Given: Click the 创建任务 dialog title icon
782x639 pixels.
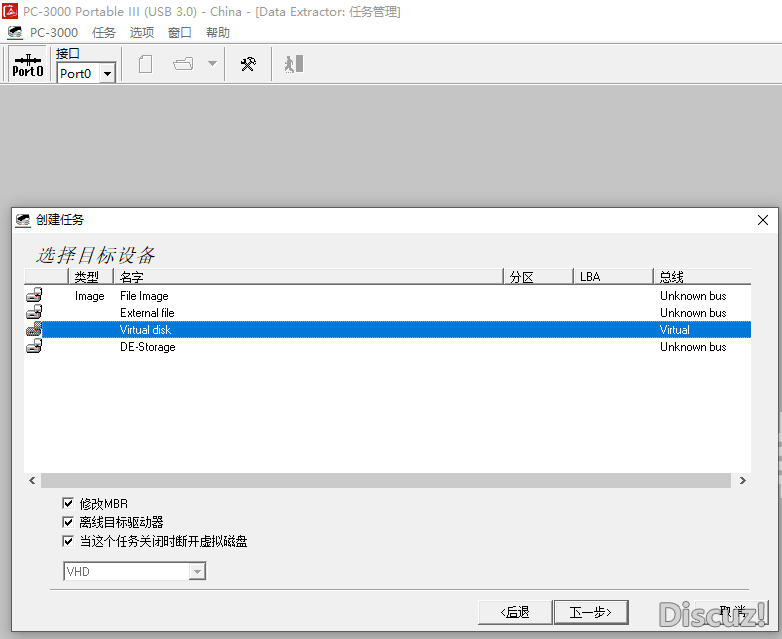Looking at the screenshot, I should [x=23, y=220].
